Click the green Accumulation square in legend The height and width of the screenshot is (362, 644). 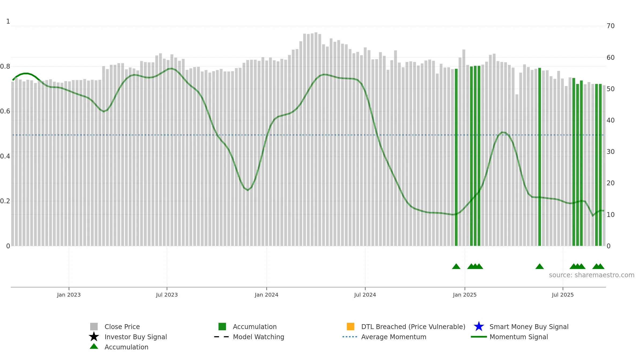click(222, 327)
